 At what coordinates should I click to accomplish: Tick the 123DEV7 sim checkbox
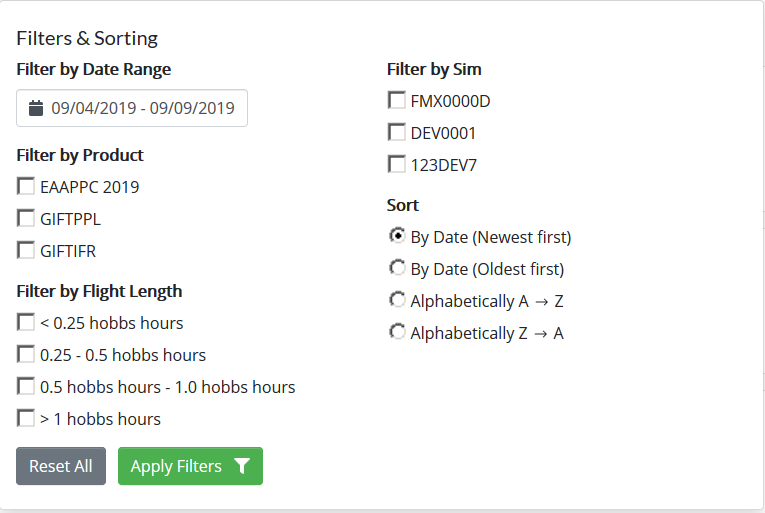tap(397, 164)
